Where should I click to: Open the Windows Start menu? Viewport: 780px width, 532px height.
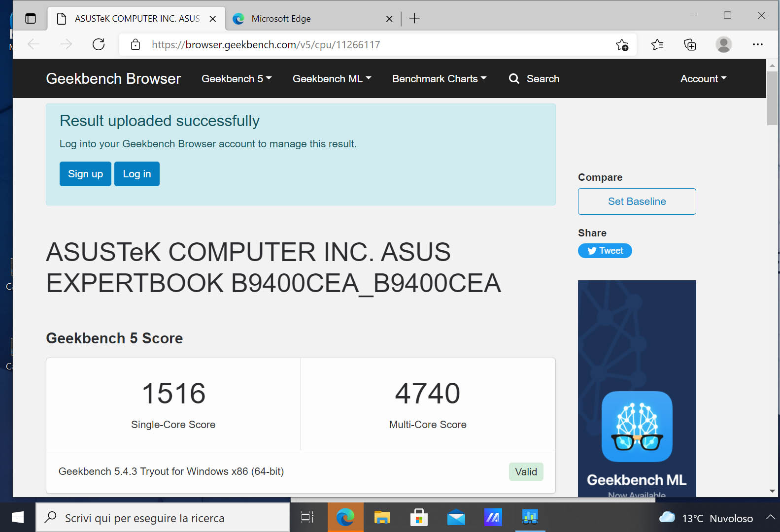coord(18,517)
